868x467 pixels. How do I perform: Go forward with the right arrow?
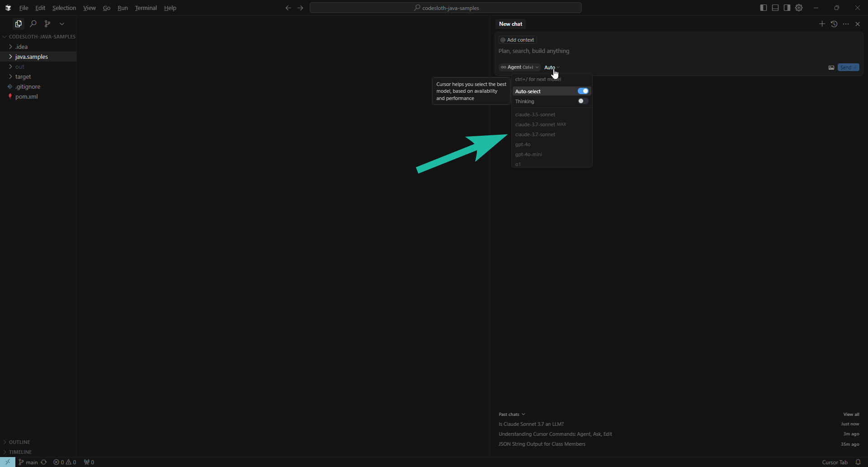tap(300, 8)
